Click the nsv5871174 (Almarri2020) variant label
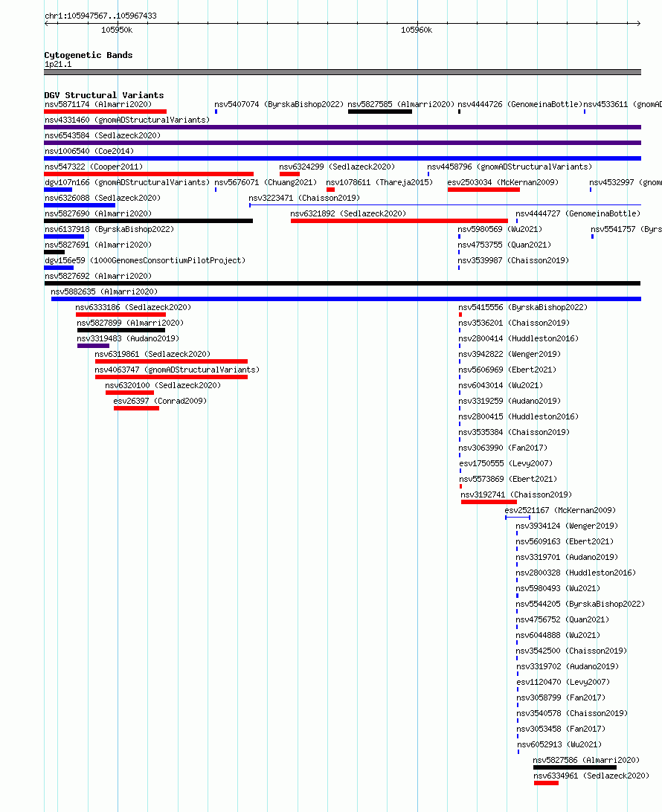Image resolution: width=662 pixels, height=812 pixels. [98, 105]
